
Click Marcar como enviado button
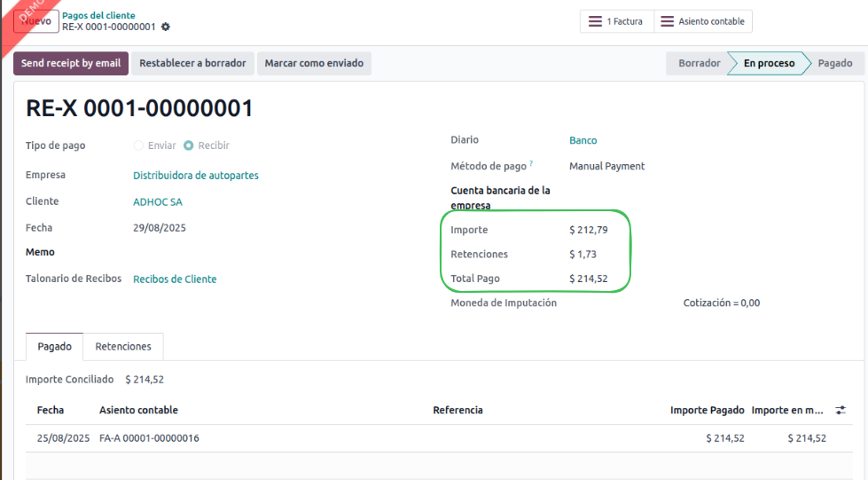point(314,63)
